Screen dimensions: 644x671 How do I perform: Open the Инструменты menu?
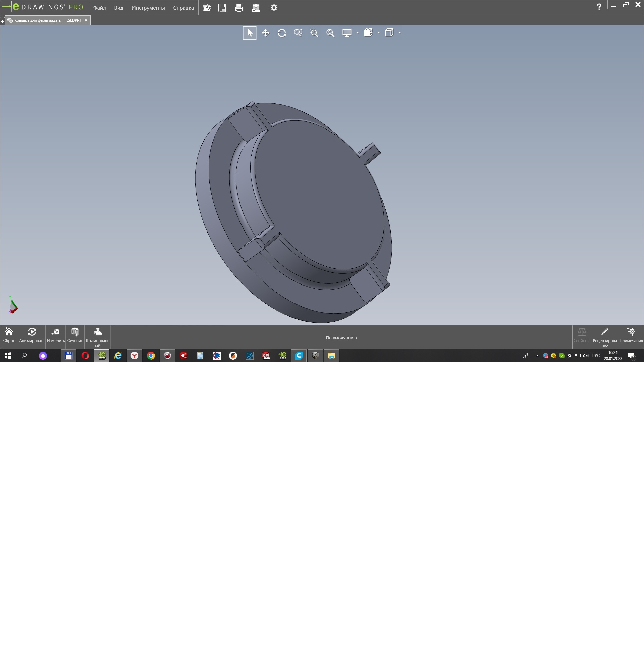pos(148,8)
